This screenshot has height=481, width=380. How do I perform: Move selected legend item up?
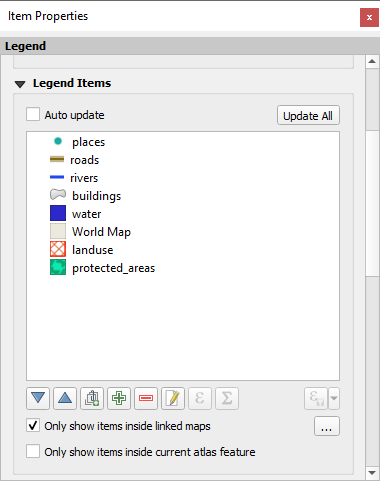pos(65,398)
